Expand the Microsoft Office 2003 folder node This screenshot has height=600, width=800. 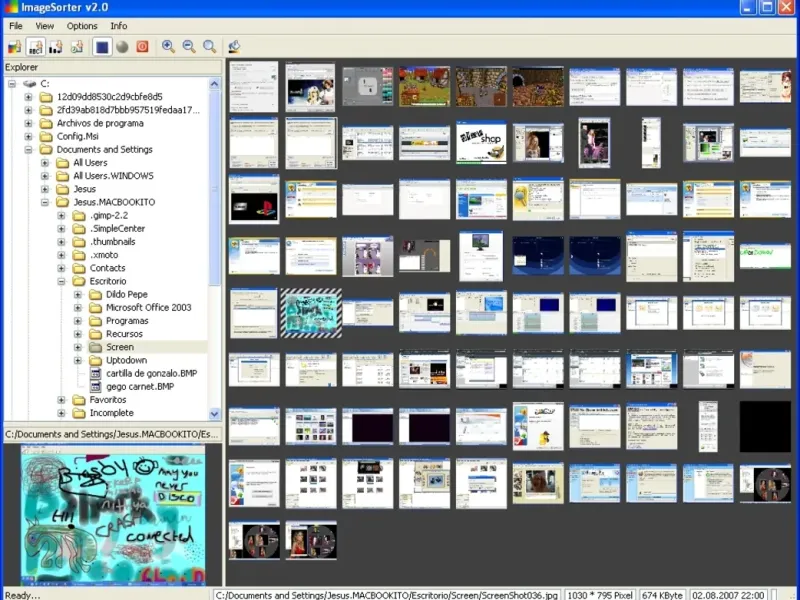click(78, 308)
